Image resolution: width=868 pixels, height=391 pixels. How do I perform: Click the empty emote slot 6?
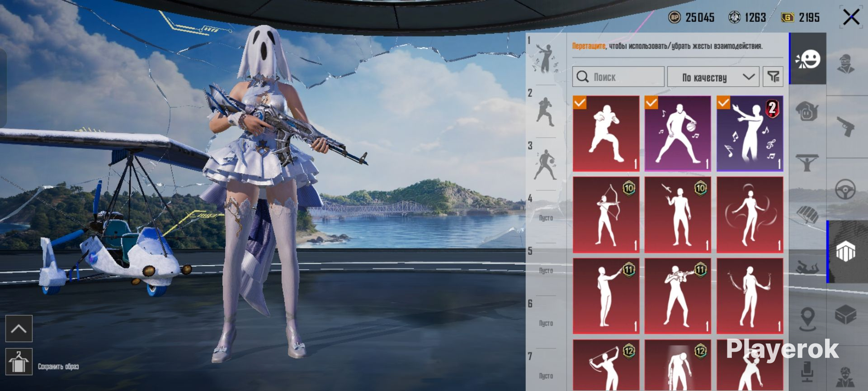coord(546,323)
